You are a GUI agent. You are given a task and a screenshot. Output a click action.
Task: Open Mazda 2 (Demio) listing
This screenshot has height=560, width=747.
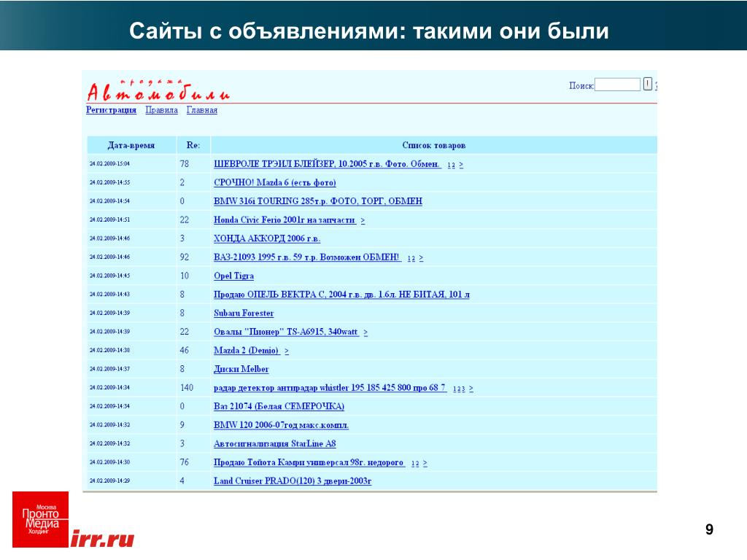point(247,351)
